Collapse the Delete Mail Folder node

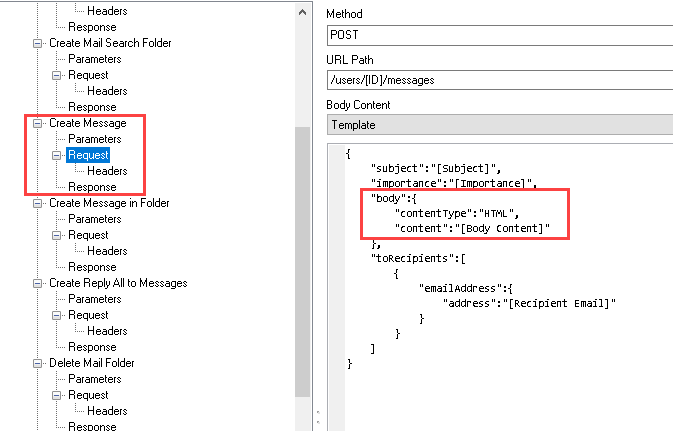tap(38, 363)
